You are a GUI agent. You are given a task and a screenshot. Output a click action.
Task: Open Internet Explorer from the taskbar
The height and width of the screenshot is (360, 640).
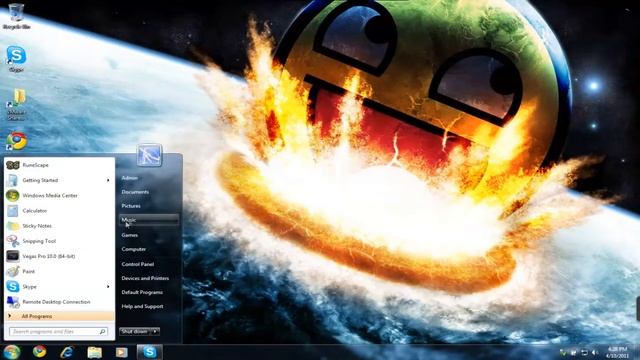(67, 352)
